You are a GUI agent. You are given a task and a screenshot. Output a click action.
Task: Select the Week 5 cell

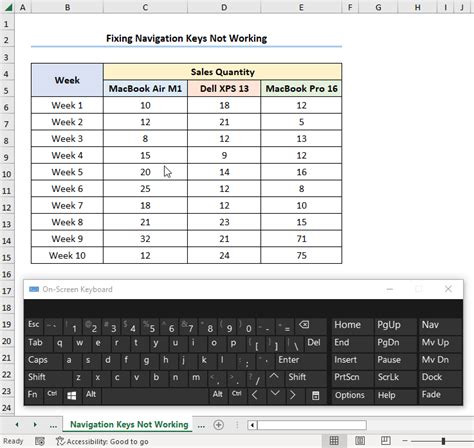(67, 172)
